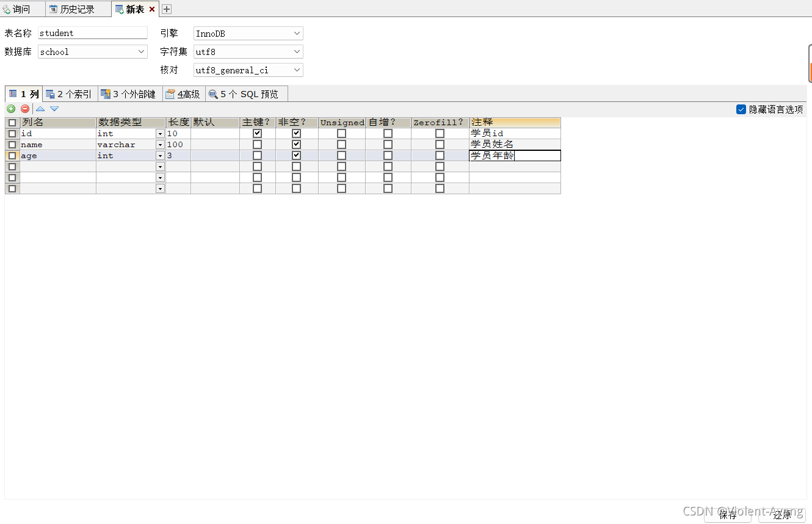Check 主键 for the age row
The width and height of the screenshot is (812, 524).
(x=257, y=155)
